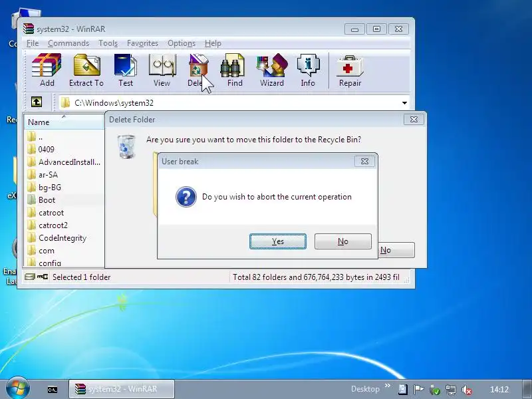This screenshot has height=399, width=532.
Task: Sort by the Name column header
Action: point(64,122)
